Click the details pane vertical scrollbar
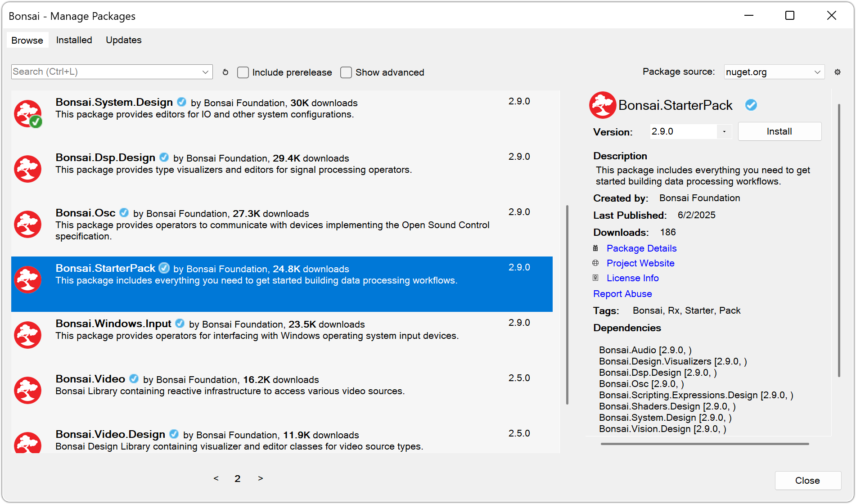This screenshot has width=856, height=504. click(x=839, y=240)
